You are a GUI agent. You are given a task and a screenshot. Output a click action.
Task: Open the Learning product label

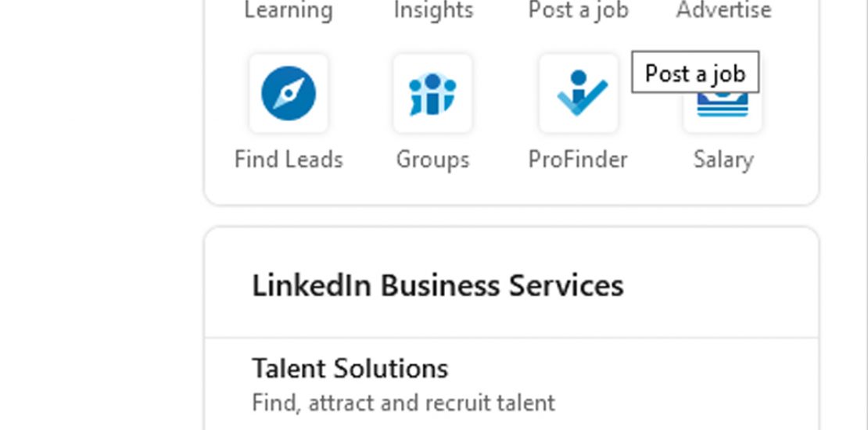(289, 10)
